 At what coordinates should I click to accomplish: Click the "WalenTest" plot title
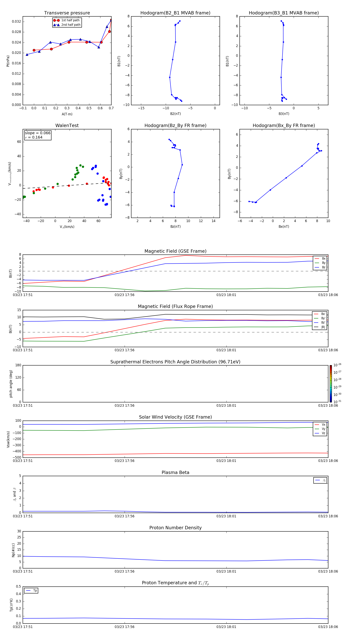(x=67, y=125)
